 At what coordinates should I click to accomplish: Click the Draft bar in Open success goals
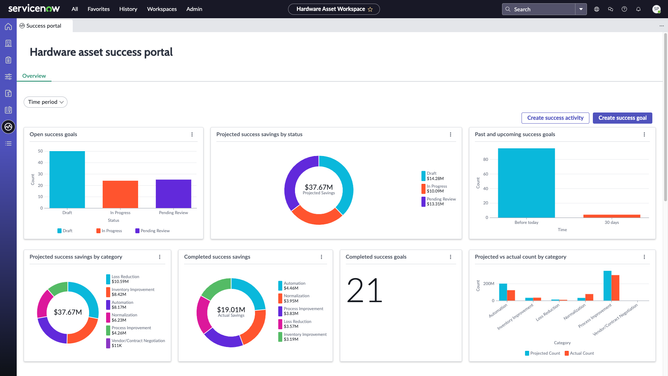coord(67,180)
